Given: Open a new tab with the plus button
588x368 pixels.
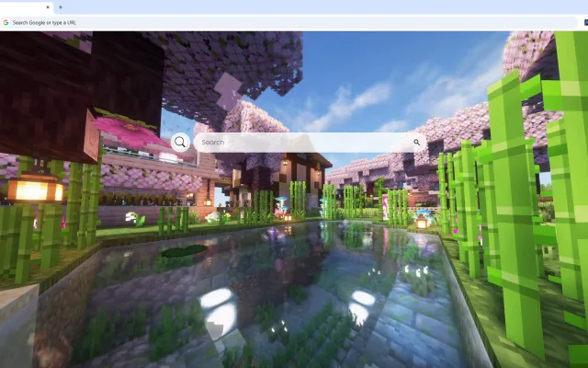Looking at the screenshot, I should pos(61,7).
